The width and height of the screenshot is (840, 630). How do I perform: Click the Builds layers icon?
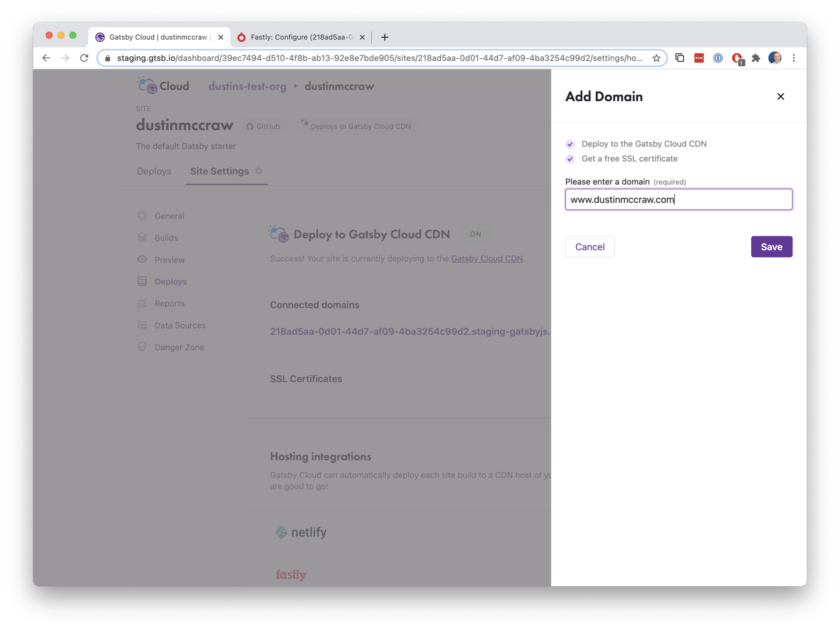[x=142, y=238]
